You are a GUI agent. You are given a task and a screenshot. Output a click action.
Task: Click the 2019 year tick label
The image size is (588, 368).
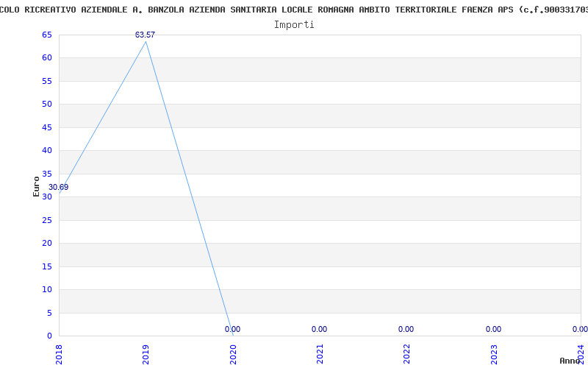coord(146,354)
